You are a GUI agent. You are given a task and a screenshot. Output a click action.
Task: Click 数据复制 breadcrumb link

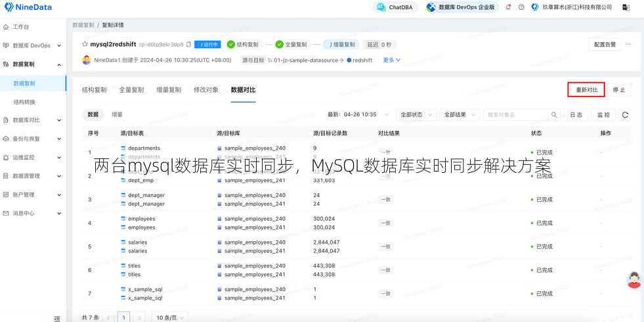pos(83,25)
